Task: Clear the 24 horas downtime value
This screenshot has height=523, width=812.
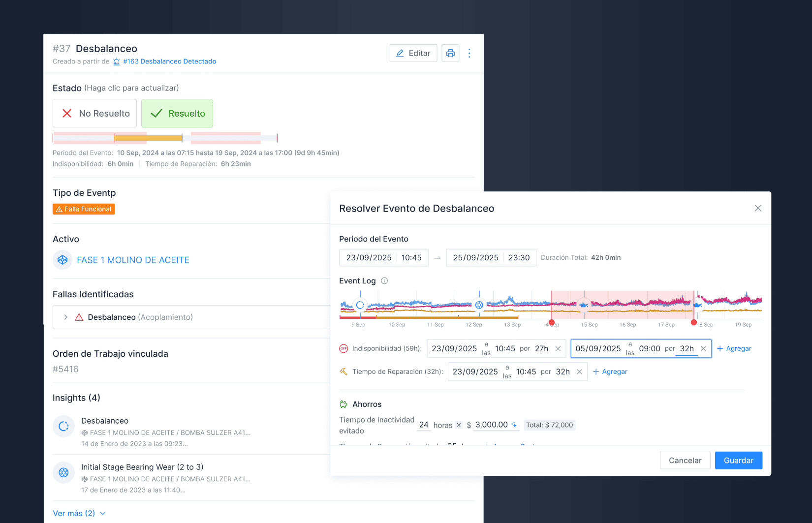Action: [459, 425]
